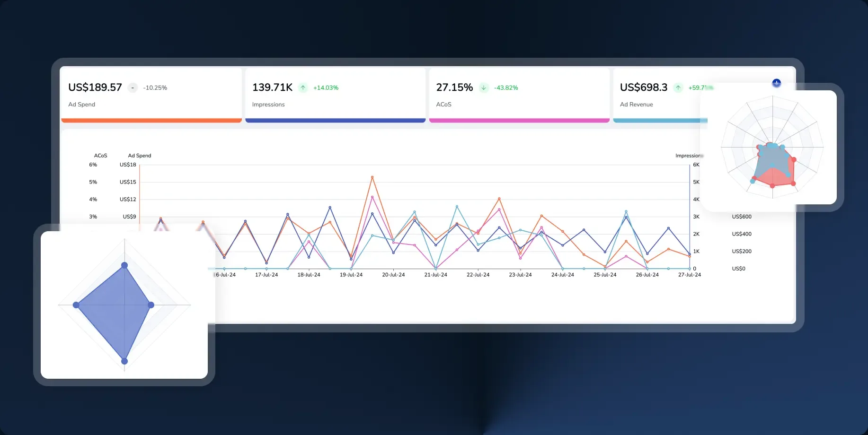Screen dimensions: 868x435
Task: Click the 24-Jul-24 date label on axis
Action: [563, 275]
